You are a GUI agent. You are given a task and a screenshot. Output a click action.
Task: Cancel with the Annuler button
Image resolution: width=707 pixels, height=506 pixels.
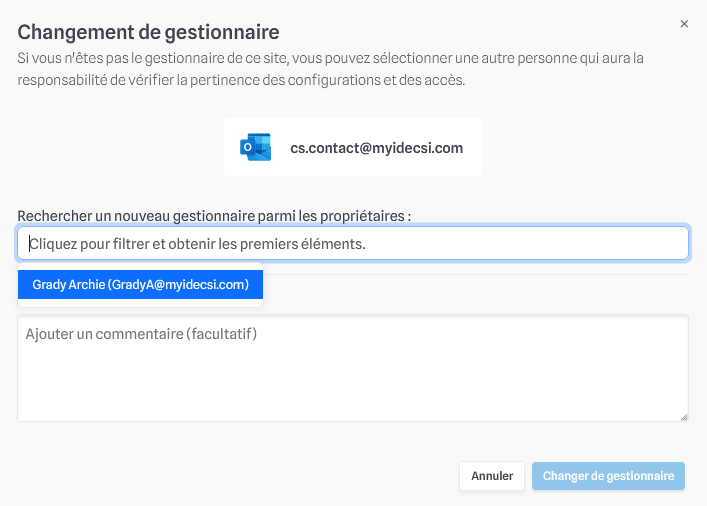click(492, 476)
